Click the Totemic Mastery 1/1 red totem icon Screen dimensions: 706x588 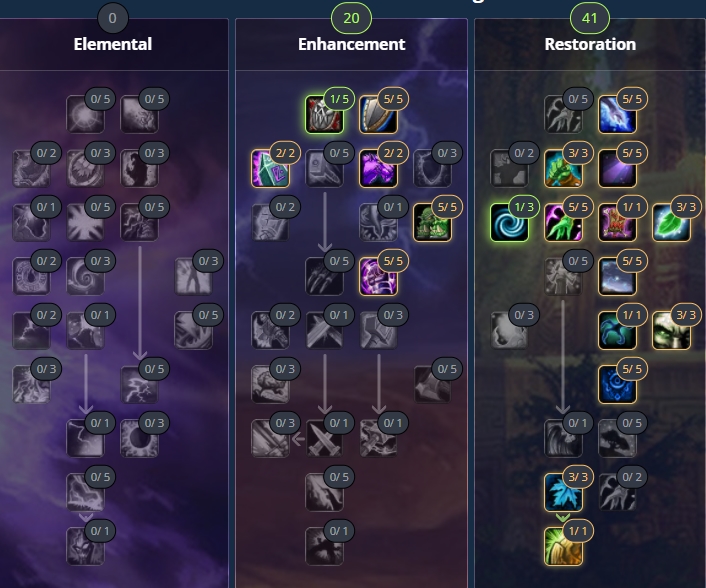(x=617, y=223)
